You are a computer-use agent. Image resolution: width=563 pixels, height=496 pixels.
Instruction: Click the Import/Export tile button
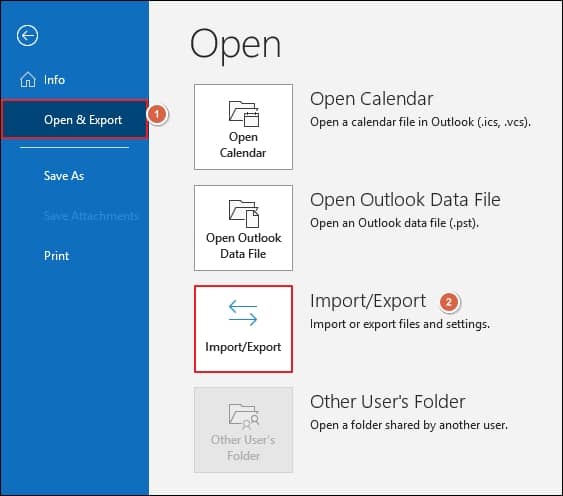[243, 329]
